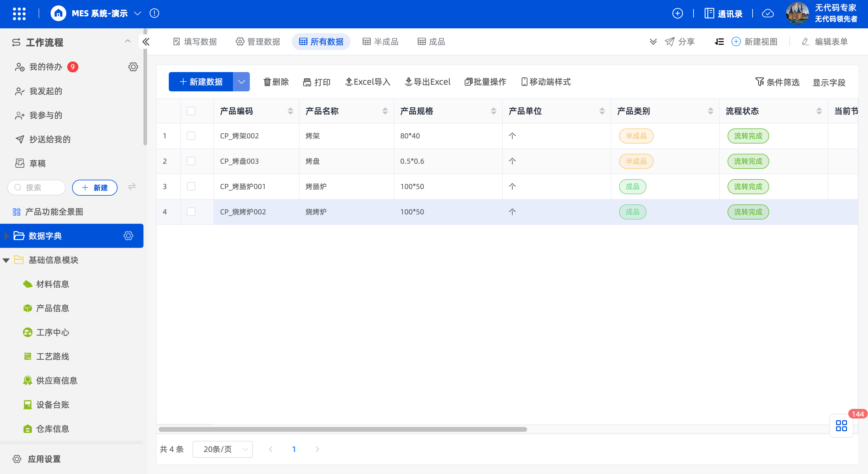This screenshot has height=474, width=868.
Task: Click the row-height list icon before 新建视图
Action: pyautogui.click(x=719, y=42)
